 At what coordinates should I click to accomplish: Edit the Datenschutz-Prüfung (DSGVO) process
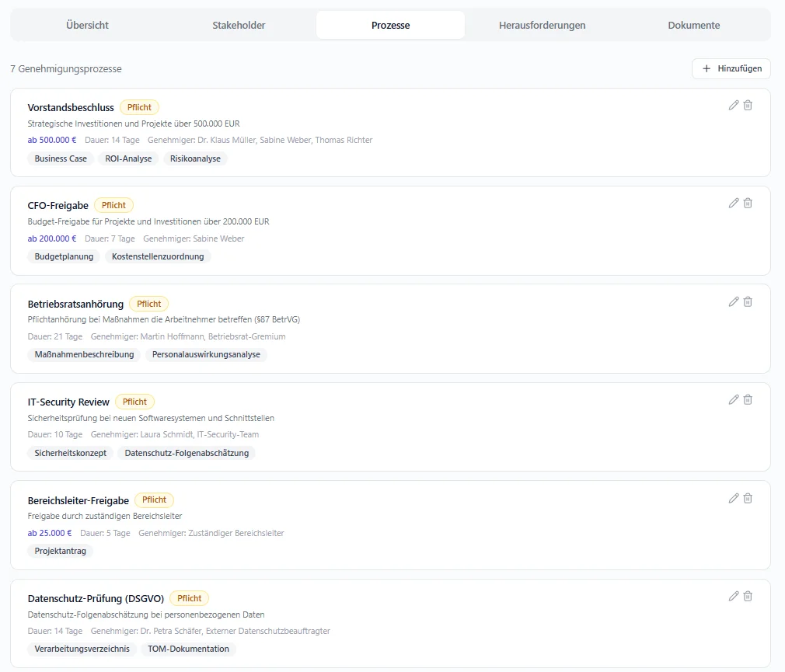733,596
